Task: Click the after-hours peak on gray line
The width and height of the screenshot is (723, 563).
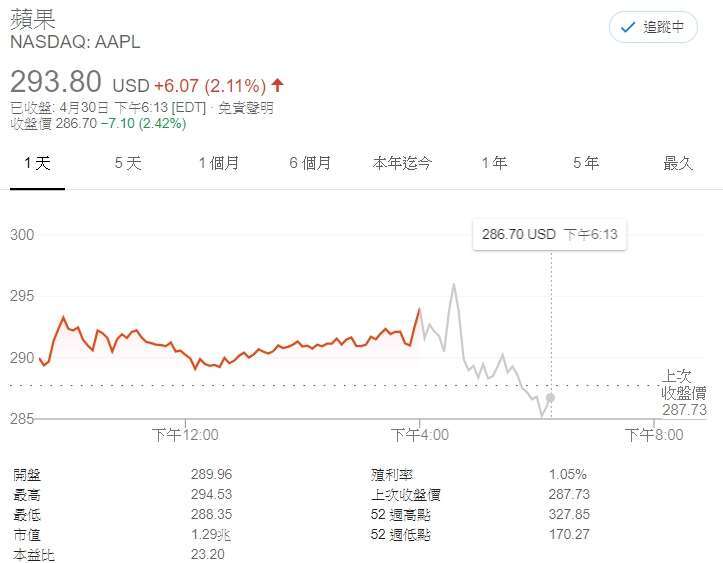Action: [x=454, y=285]
